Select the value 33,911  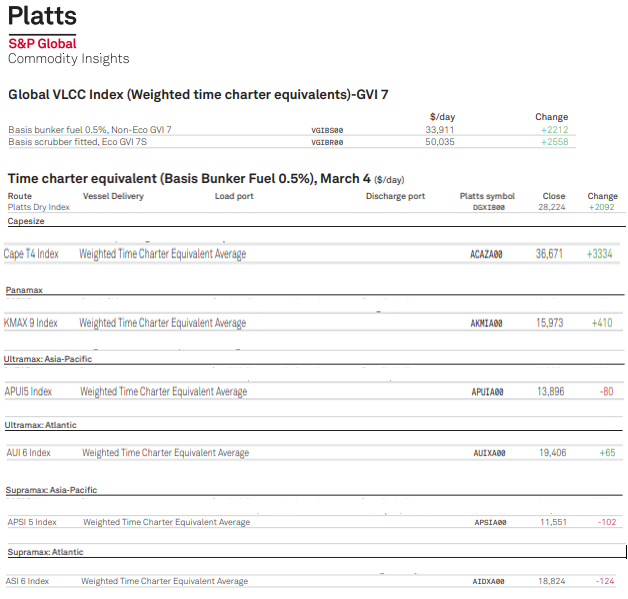click(x=440, y=130)
